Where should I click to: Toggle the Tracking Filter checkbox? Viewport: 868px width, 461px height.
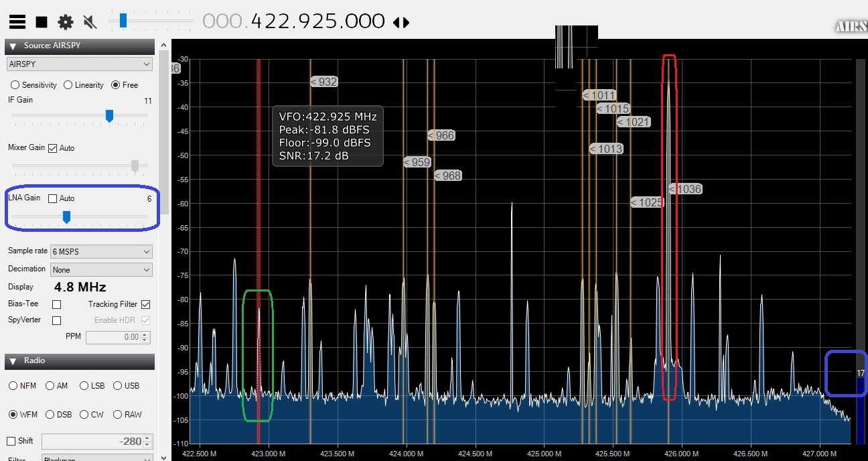145,304
